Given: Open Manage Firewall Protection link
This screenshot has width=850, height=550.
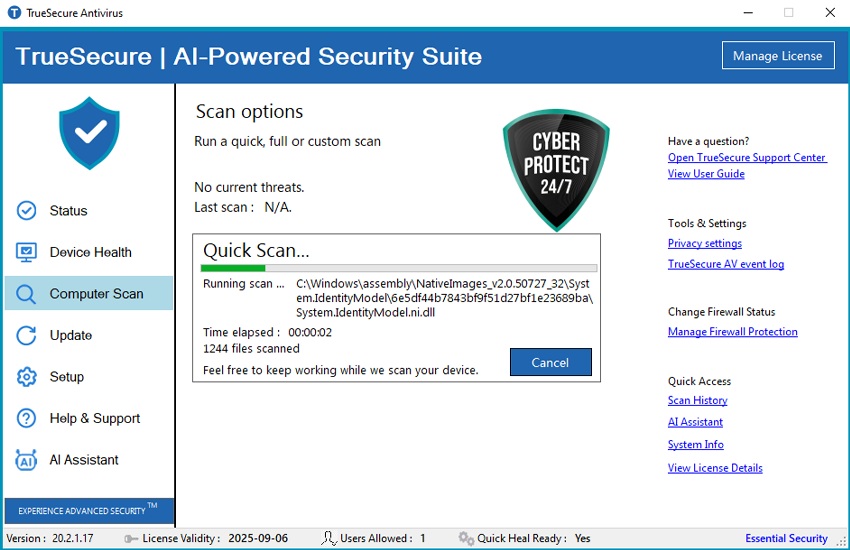Looking at the screenshot, I should (x=732, y=332).
